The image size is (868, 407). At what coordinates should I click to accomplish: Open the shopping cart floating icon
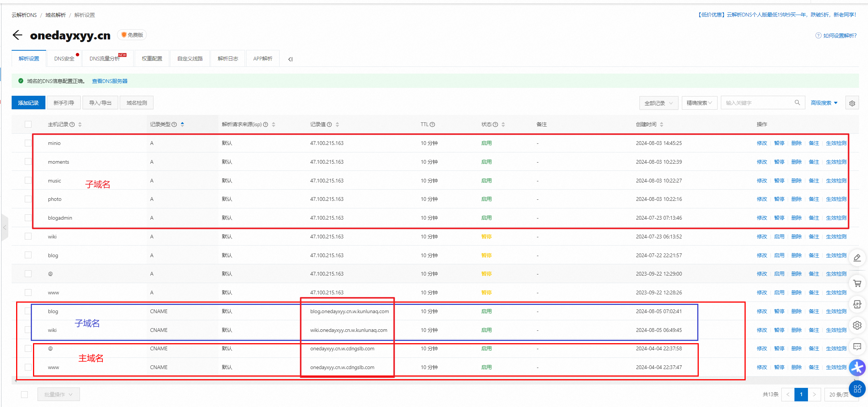pos(857,283)
